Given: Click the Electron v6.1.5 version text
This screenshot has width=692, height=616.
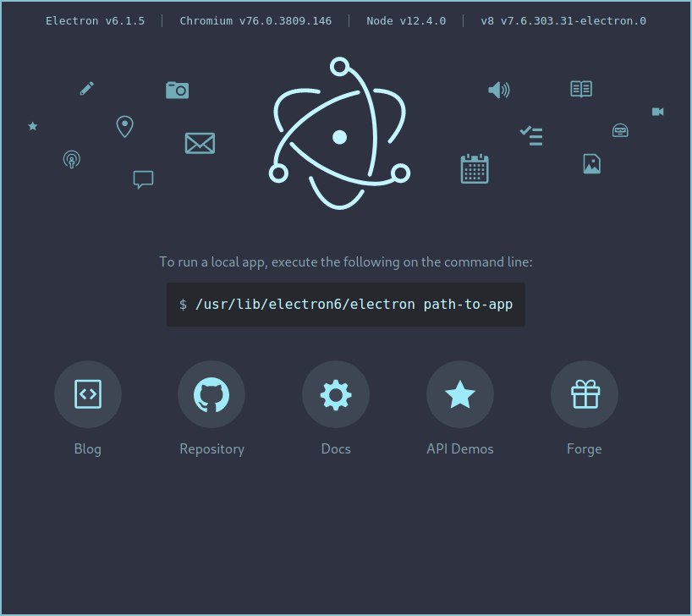Looking at the screenshot, I should (x=96, y=21).
